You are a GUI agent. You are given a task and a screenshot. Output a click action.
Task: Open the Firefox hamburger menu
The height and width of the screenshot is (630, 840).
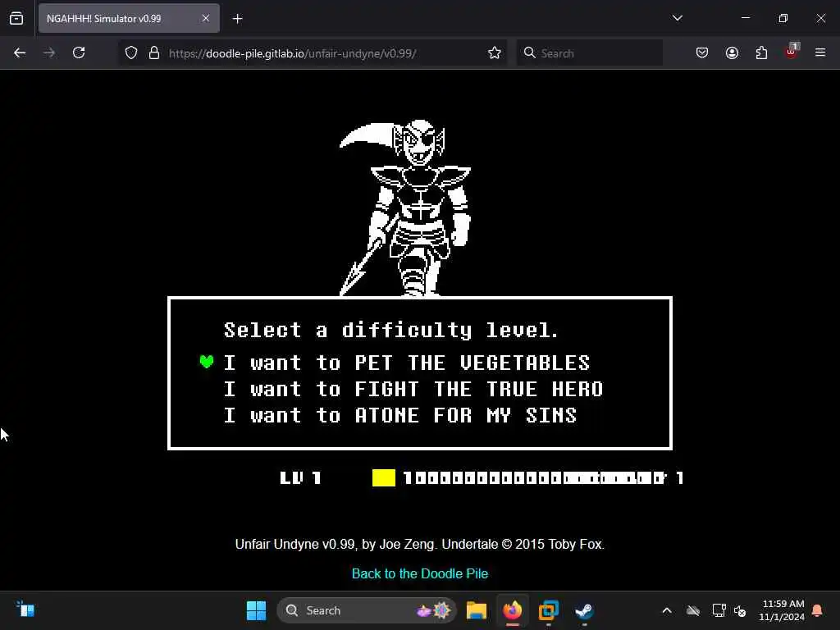[x=820, y=52]
